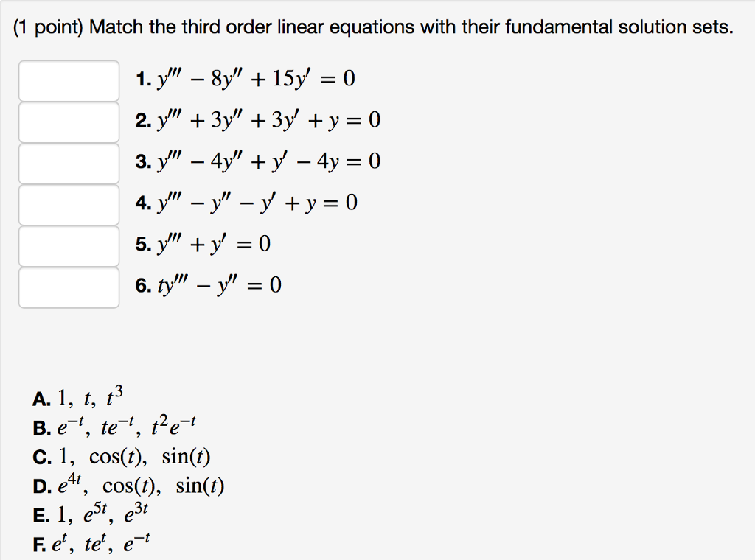Click the answer box for equation 4
Viewport: 755px width, 560px height.
tap(69, 206)
